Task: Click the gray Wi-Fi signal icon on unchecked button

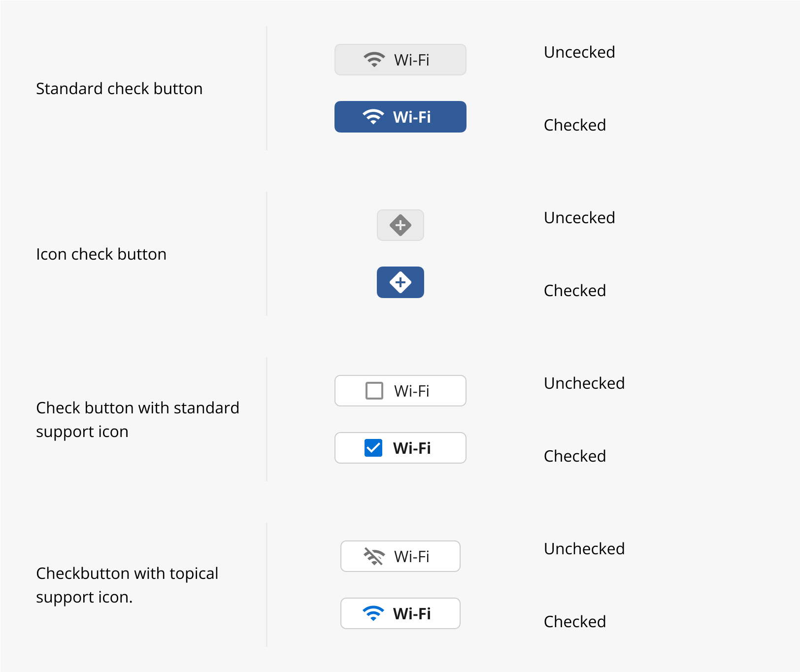Action: [374, 60]
